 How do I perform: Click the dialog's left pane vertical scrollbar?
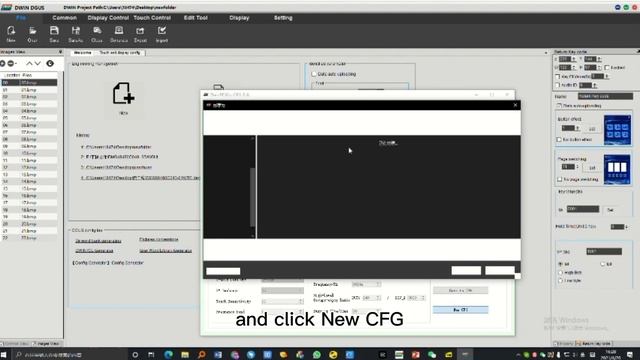(253, 187)
